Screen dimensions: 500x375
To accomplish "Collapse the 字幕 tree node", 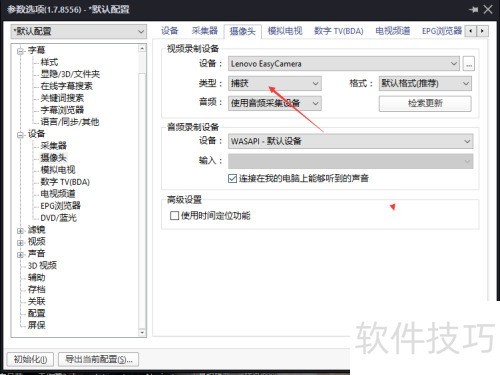I will (21, 51).
